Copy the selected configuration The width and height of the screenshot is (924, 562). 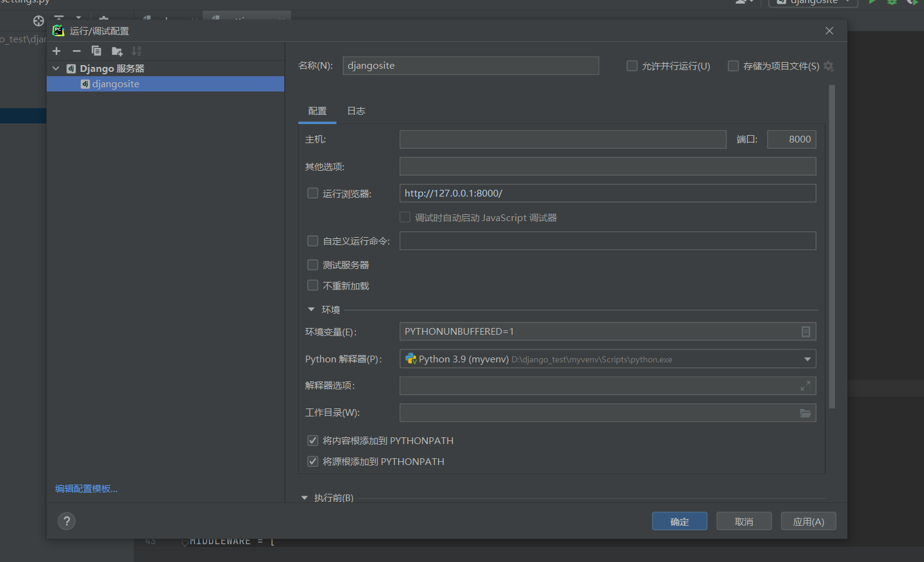pos(96,51)
